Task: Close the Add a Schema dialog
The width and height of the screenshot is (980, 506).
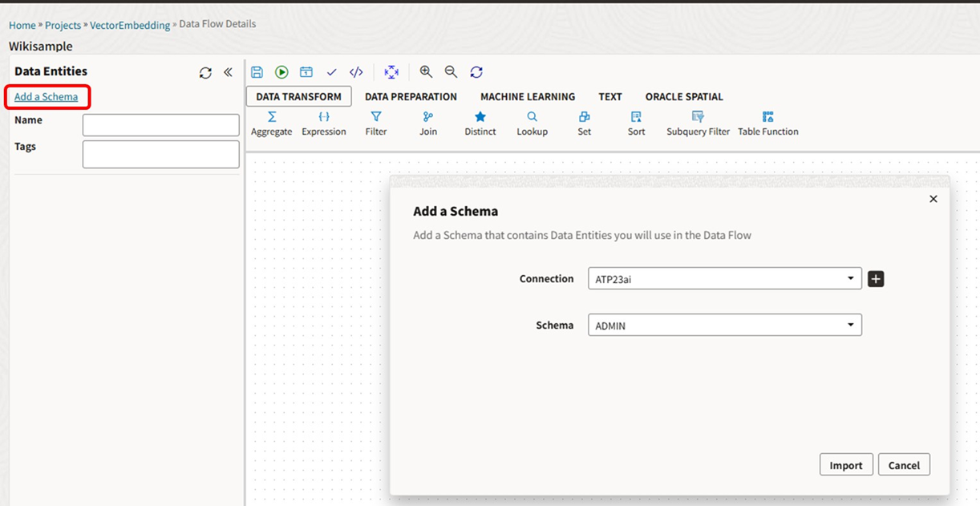Action: tap(933, 199)
